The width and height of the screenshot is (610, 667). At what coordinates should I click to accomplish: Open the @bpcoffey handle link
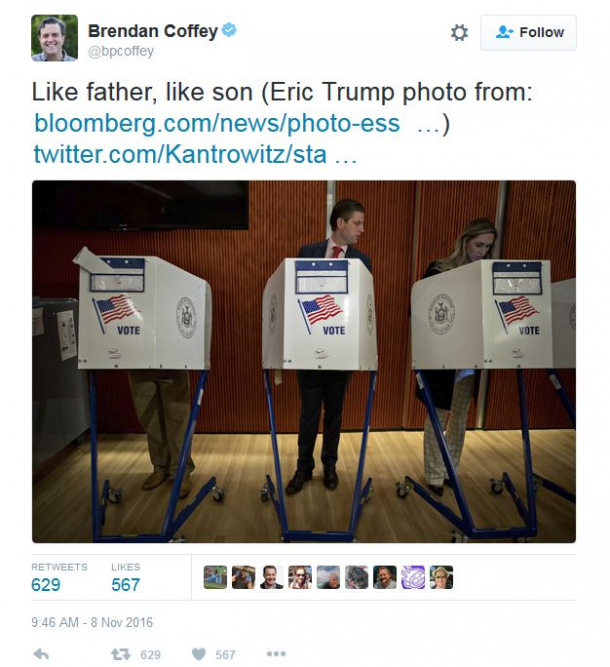tap(121, 51)
